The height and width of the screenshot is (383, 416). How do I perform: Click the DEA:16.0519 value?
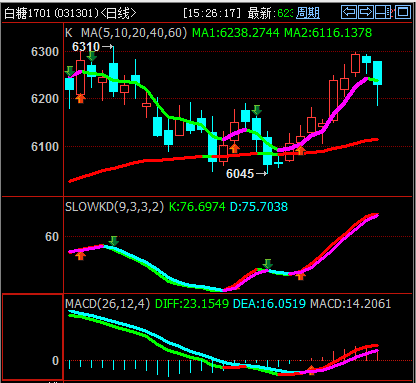point(269,304)
